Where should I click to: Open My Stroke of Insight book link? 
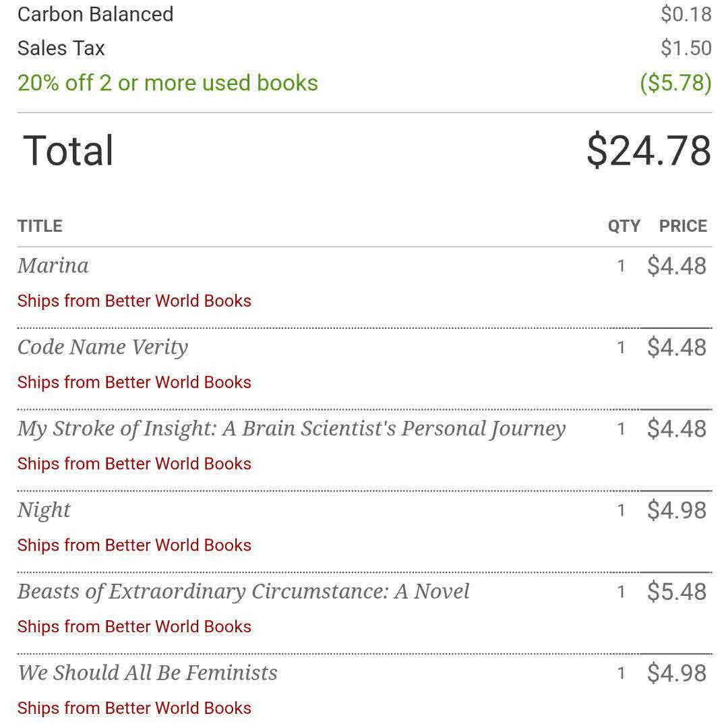(x=291, y=429)
